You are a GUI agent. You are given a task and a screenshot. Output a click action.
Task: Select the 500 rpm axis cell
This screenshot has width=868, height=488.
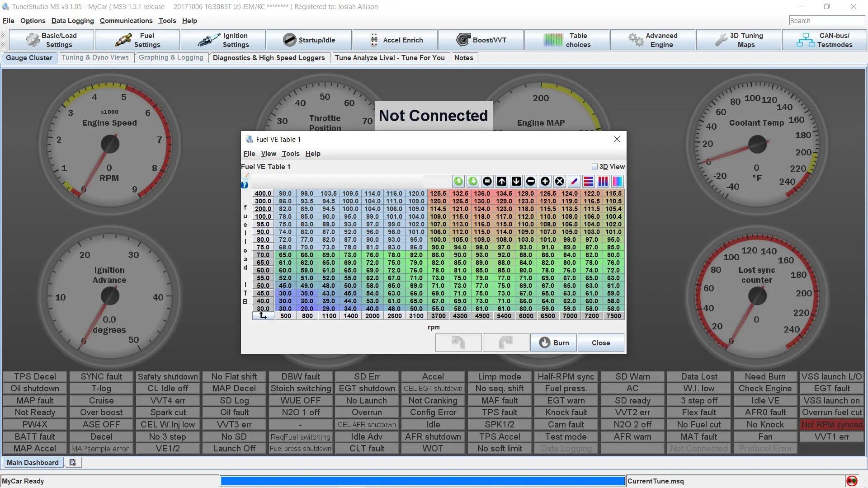point(285,316)
